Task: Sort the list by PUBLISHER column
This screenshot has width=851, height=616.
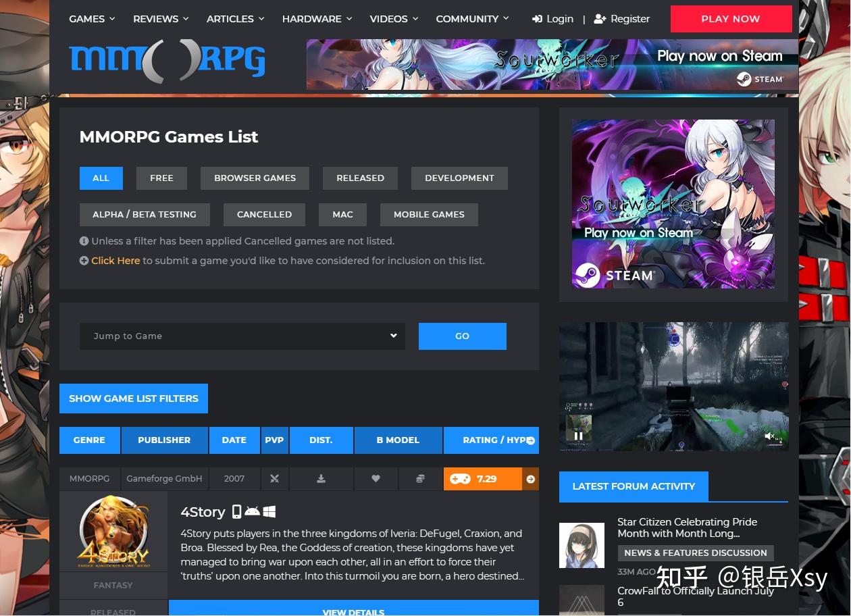Action: click(x=164, y=440)
